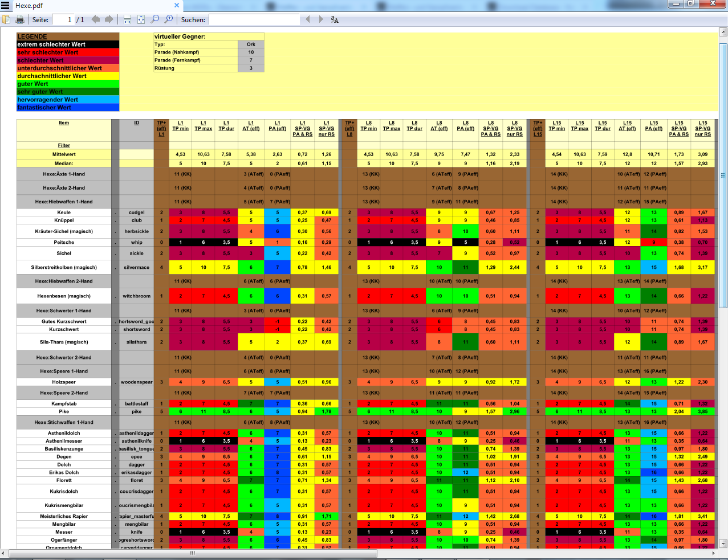The image size is (728, 560).
Task: Click the "Median:" row label
Action: coord(64,163)
